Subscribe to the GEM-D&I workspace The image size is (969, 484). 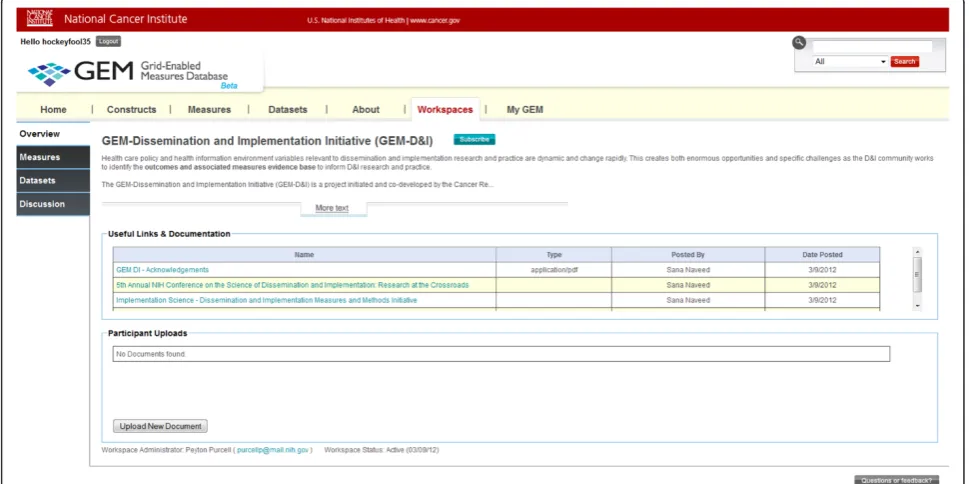pos(475,140)
